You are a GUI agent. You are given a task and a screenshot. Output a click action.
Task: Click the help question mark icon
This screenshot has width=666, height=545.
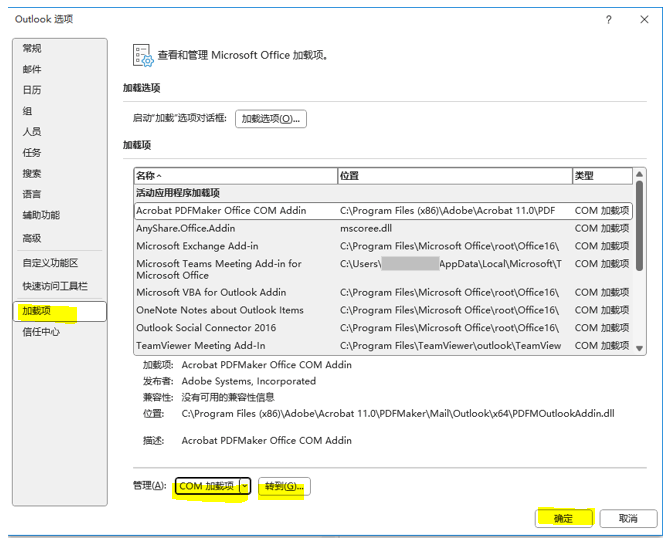(x=609, y=20)
